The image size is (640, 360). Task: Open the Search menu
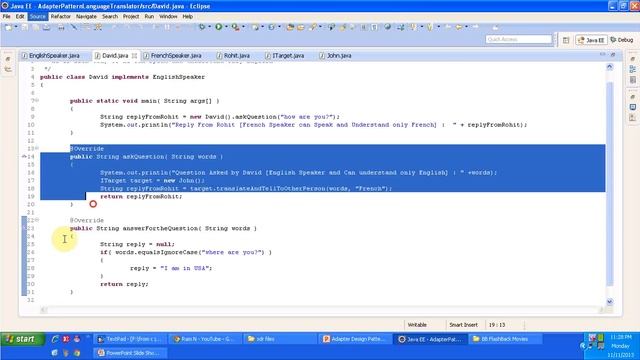tap(110, 16)
